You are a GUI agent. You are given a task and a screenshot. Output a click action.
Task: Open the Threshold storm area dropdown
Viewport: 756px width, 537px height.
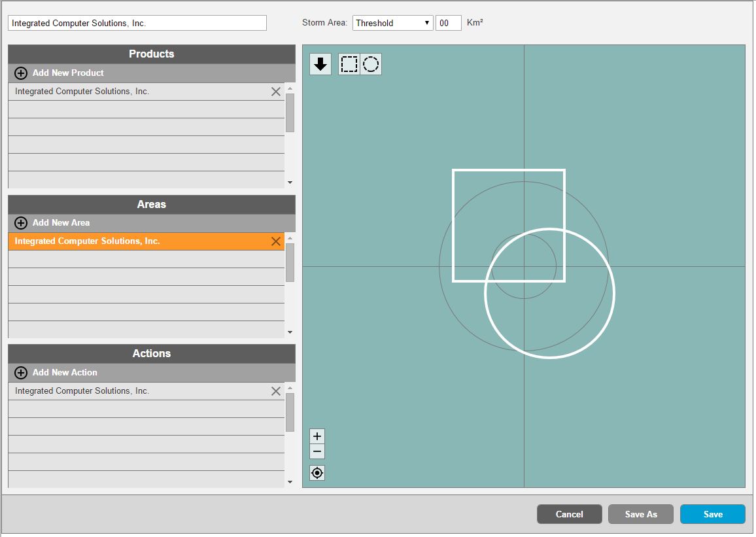[x=392, y=23]
